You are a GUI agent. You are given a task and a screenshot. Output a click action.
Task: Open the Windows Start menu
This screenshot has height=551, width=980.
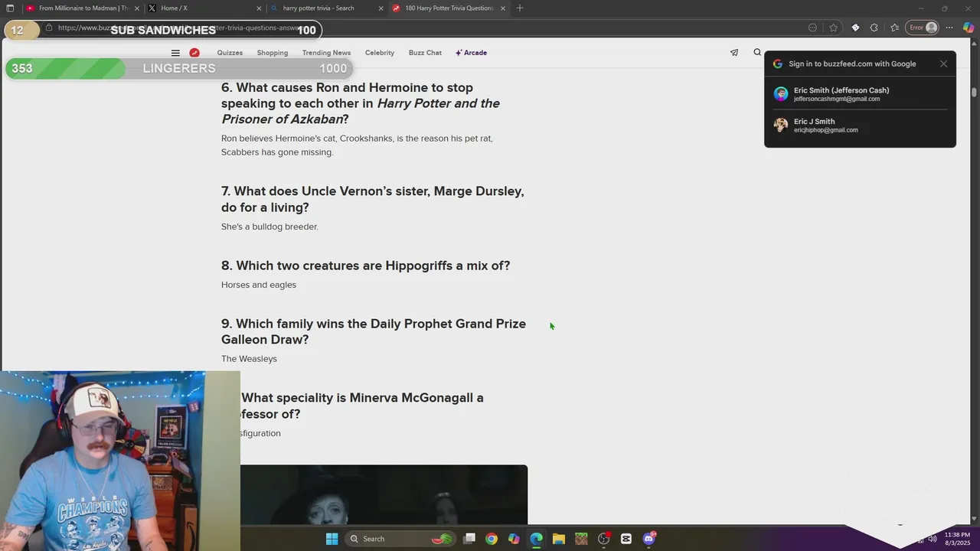pyautogui.click(x=332, y=539)
